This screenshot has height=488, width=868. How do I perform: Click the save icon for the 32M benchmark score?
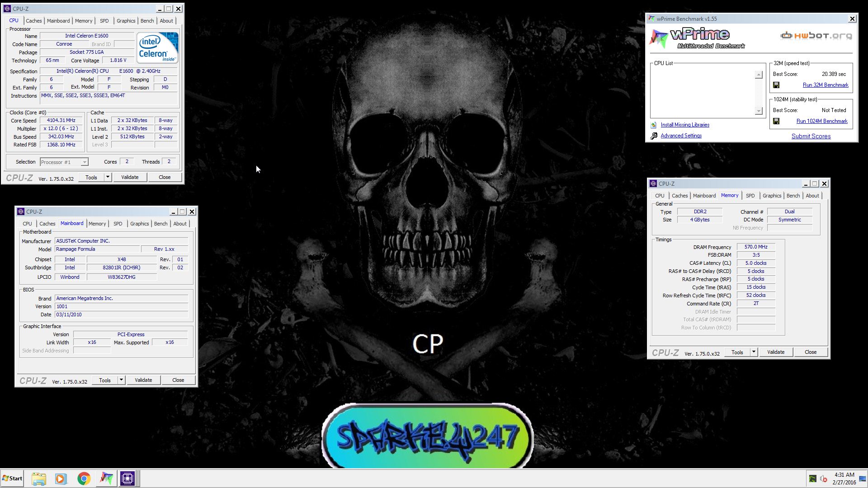point(776,85)
